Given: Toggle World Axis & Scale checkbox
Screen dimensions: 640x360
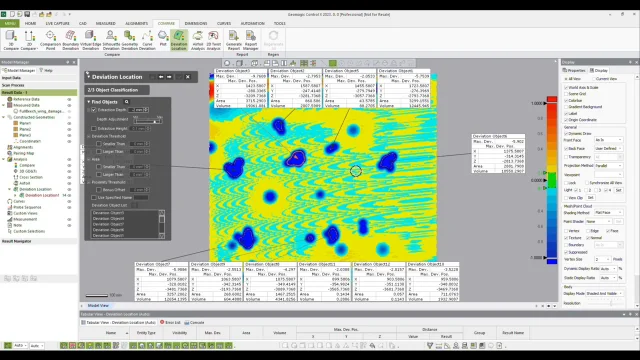Looking at the screenshot, I should 566,87.
